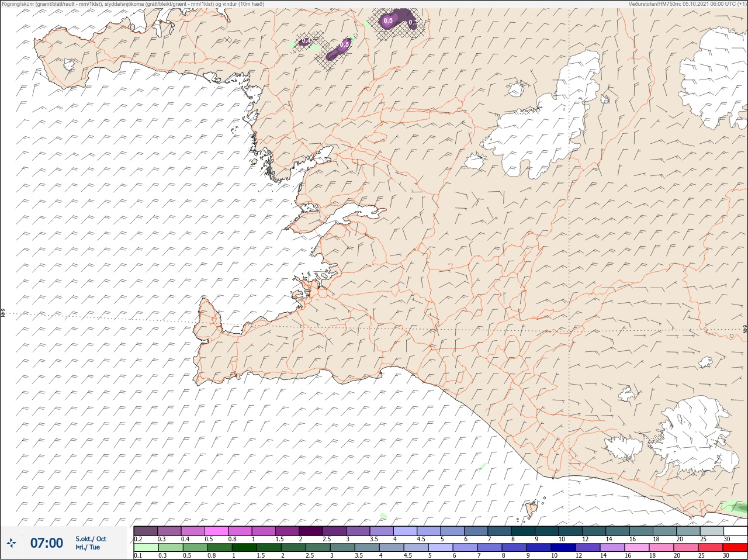Select lower legend swatch labeled 4
Image resolution: width=748 pixels, height=560 pixels.
391,548
